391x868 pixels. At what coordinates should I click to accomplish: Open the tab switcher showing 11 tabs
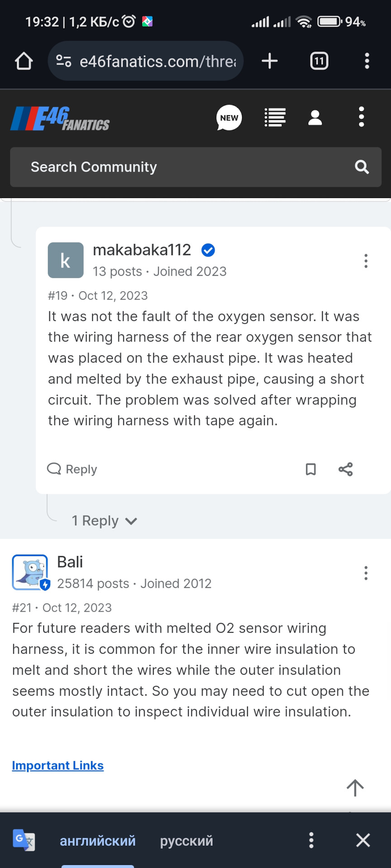point(319,61)
